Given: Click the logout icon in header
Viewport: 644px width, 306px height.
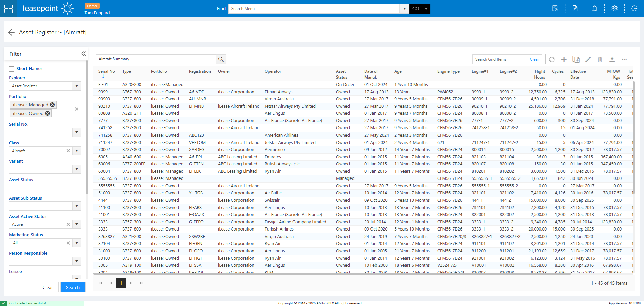Looking at the screenshot, I should (x=634, y=9).
